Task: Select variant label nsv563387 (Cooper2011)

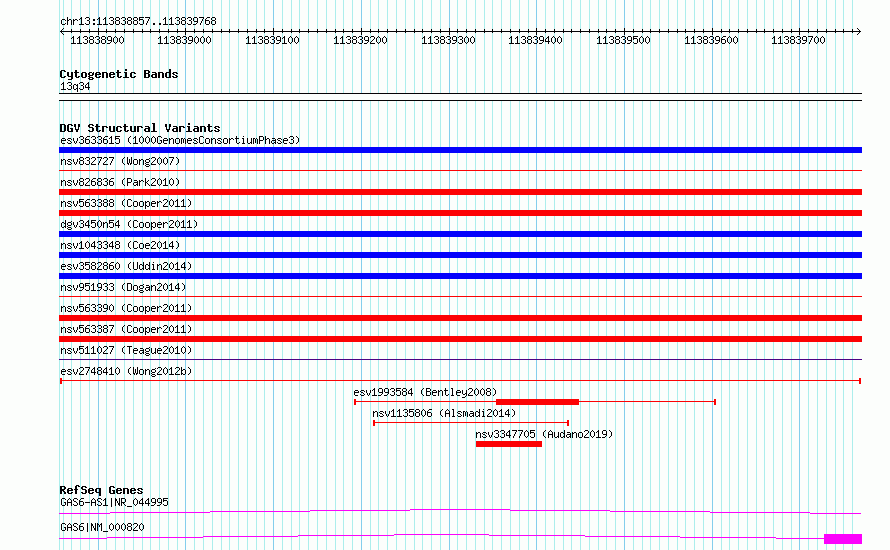Action: [x=126, y=329]
